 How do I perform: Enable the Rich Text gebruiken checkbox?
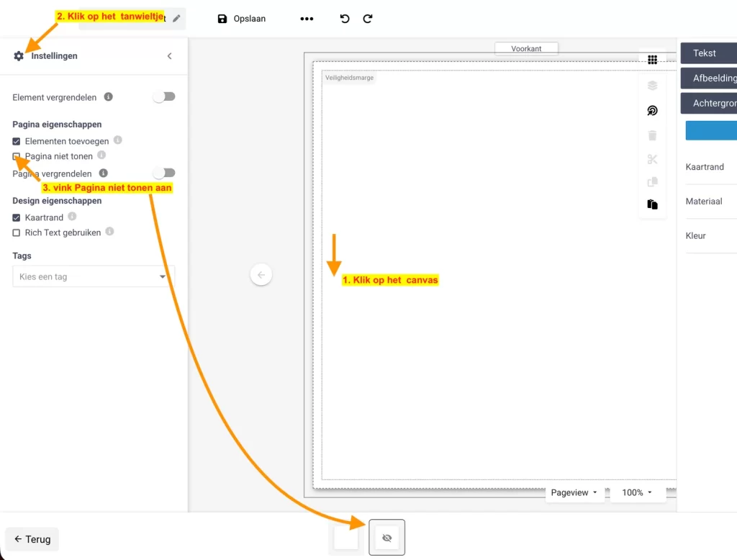click(17, 232)
